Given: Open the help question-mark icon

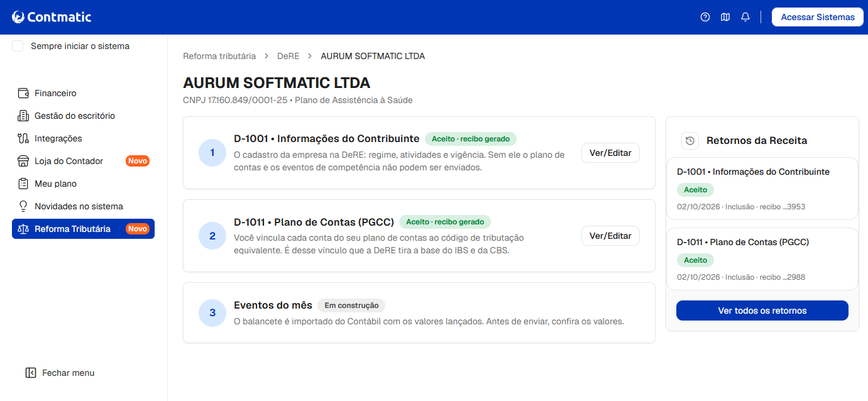Looking at the screenshot, I should click(x=705, y=17).
